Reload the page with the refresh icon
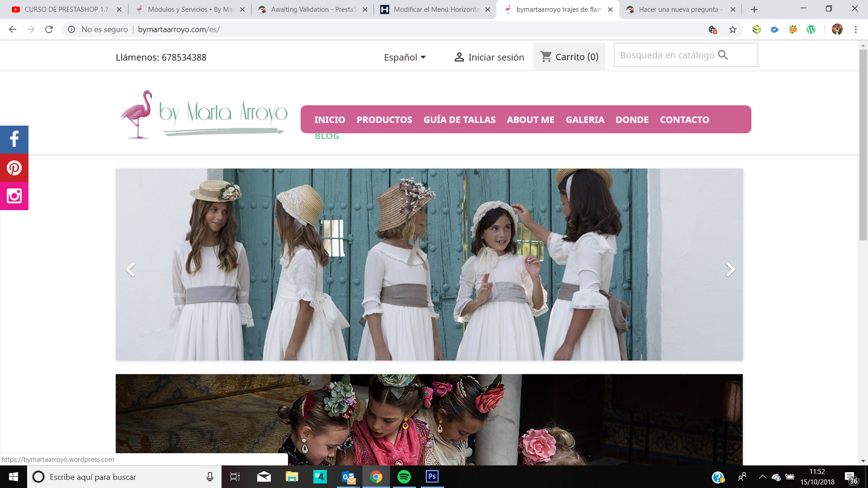 tap(49, 29)
